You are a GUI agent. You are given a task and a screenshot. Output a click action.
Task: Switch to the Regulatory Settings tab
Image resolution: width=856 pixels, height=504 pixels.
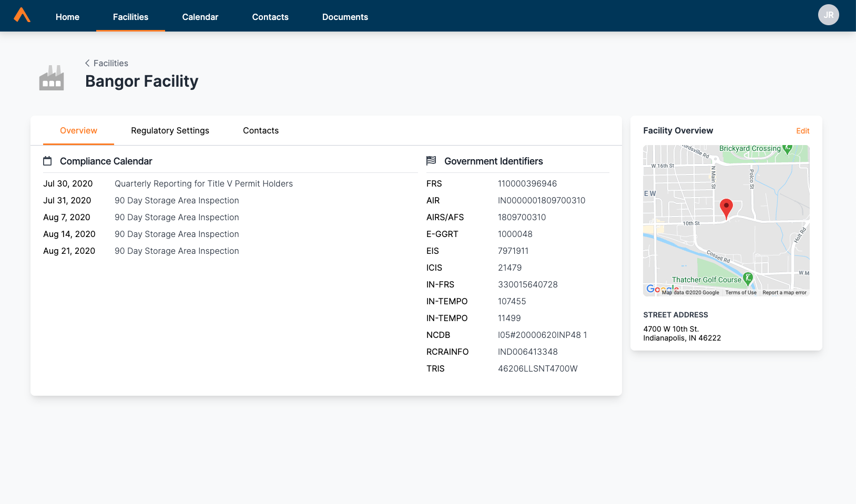tap(170, 131)
